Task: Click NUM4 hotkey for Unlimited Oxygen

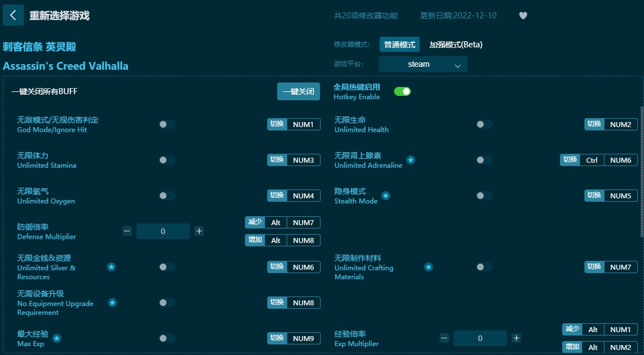Action: point(303,196)
